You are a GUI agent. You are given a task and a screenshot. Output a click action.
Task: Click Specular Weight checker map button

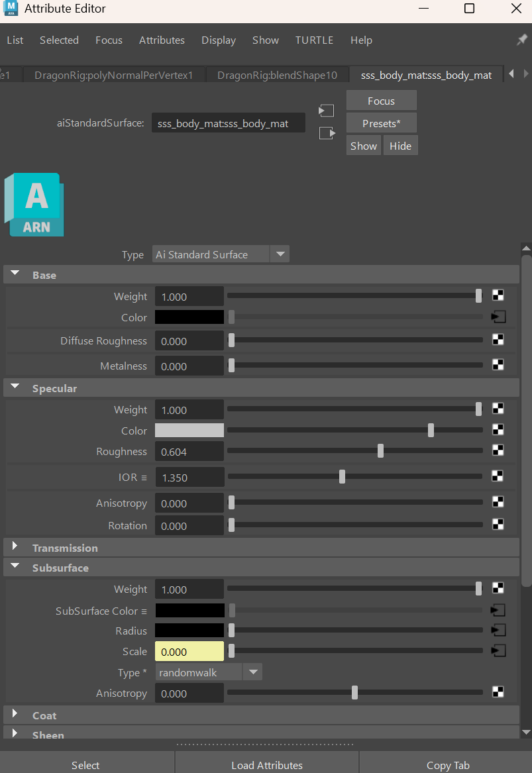tap(498, 409)
